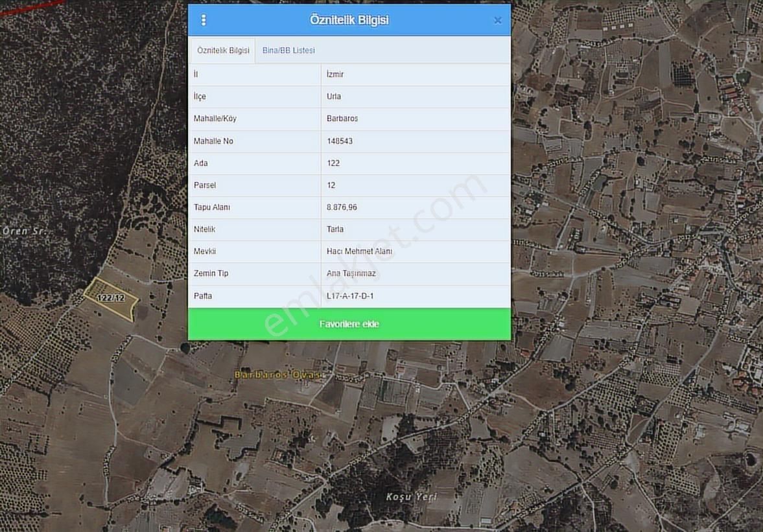The image size is (763, 532).
Task: Close the Öznitelik Bilgisi dialog
Action: pos(497,21)
